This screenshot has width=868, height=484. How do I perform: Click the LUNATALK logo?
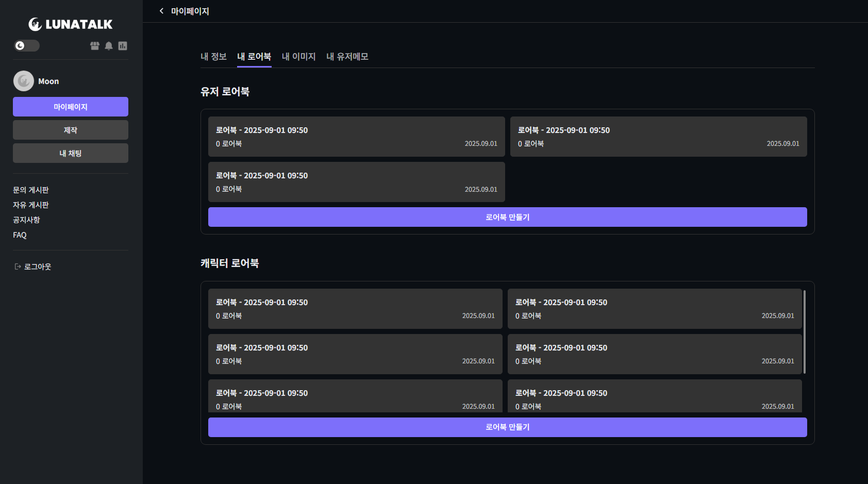coord(71,24)
